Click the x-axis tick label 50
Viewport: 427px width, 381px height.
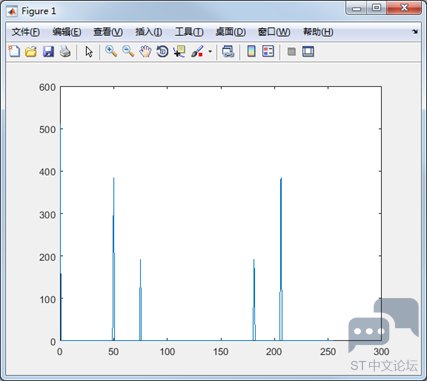(113, 352)
